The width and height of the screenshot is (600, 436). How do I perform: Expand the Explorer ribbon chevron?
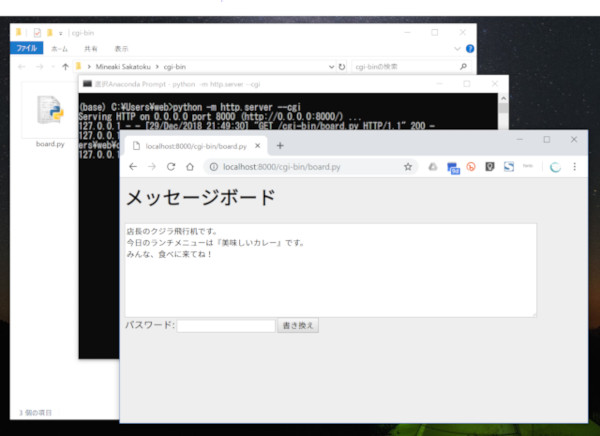pyautogui.click(x=458, y=48)
